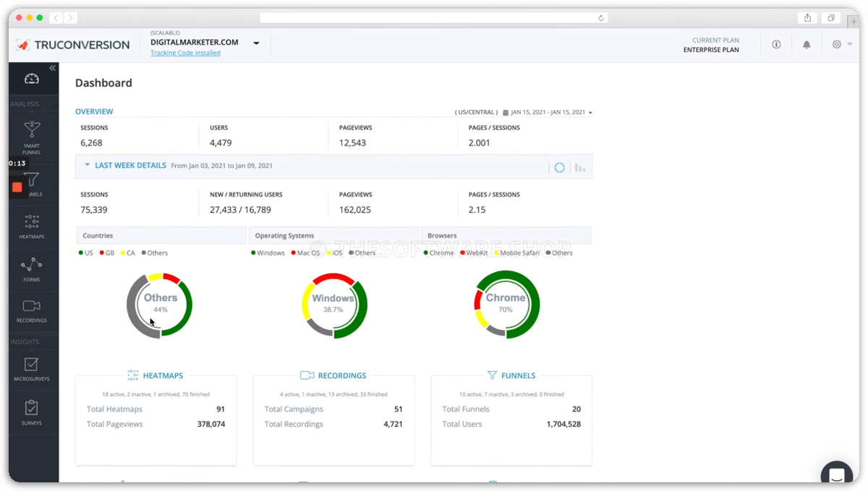This screenshot has width=868, height=491.
Task: Toggle the US legend entry under Countries
Action: [86, 253]
